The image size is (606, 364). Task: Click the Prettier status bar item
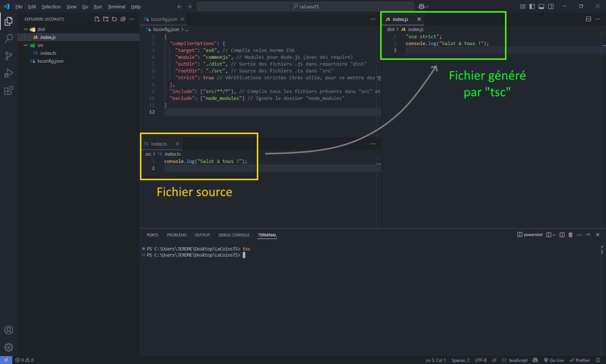pos(580,360)
